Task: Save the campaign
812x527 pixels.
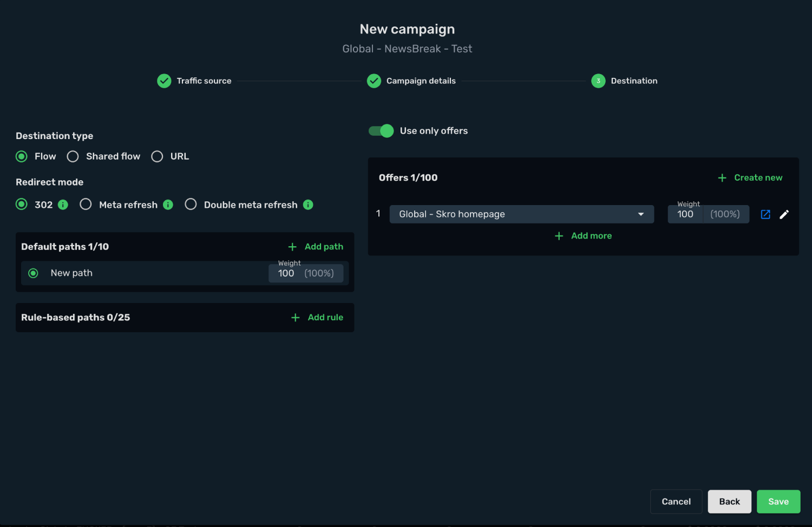Action: pyautogui.click(x=778, y=502)
